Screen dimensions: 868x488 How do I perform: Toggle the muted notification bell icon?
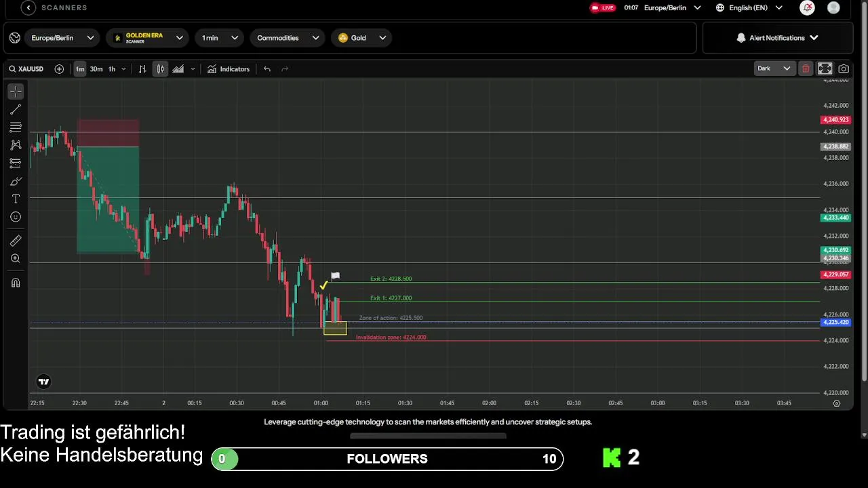coord(807,8)
